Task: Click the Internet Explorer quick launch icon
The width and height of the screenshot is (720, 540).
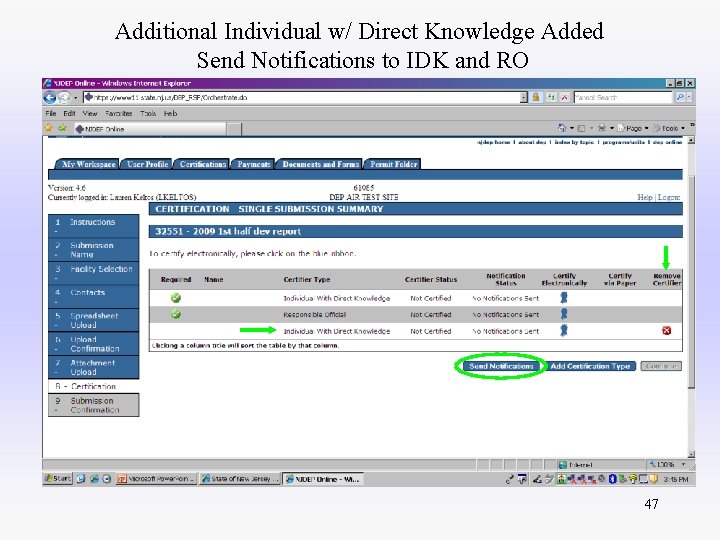Action: point(94,479)
